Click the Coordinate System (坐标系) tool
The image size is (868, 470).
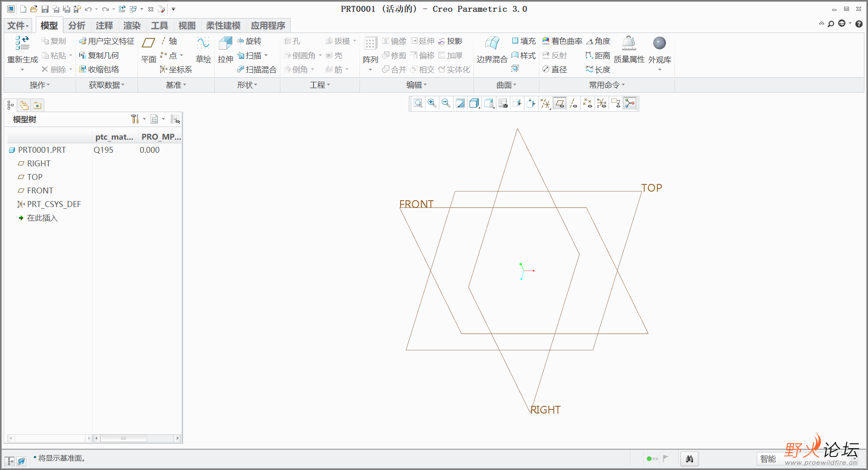pos(176,70)
